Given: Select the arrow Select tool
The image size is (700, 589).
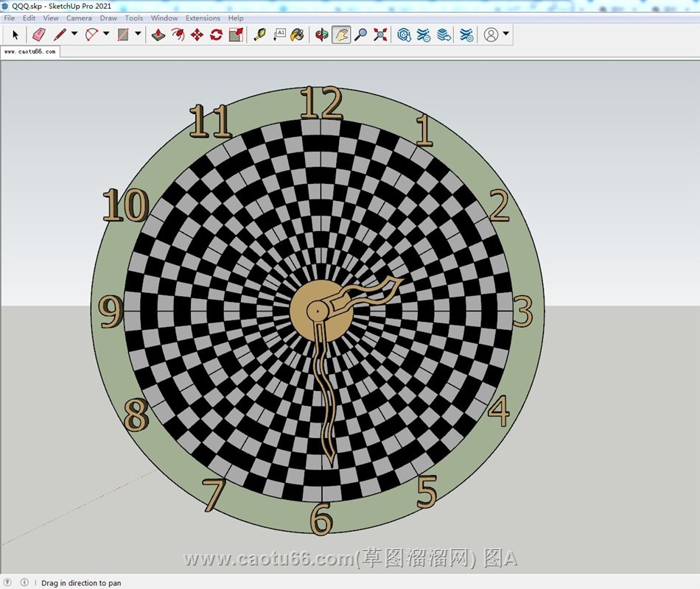Looking at the screenshot, I should (15, 35).
